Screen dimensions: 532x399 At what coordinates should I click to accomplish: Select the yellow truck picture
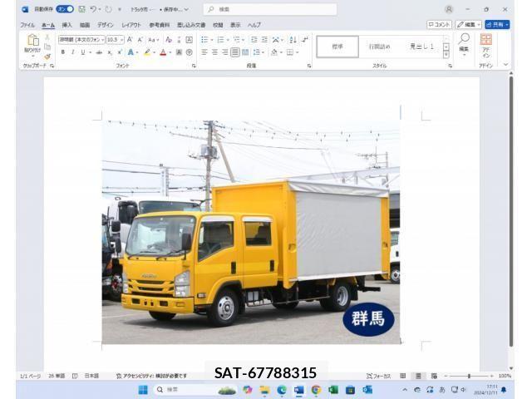(251, 232)
